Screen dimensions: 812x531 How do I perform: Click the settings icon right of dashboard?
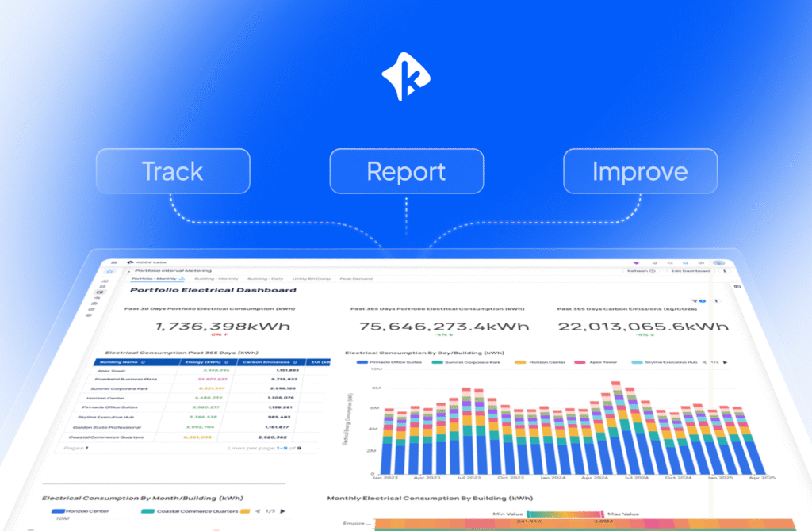point(737,286)
